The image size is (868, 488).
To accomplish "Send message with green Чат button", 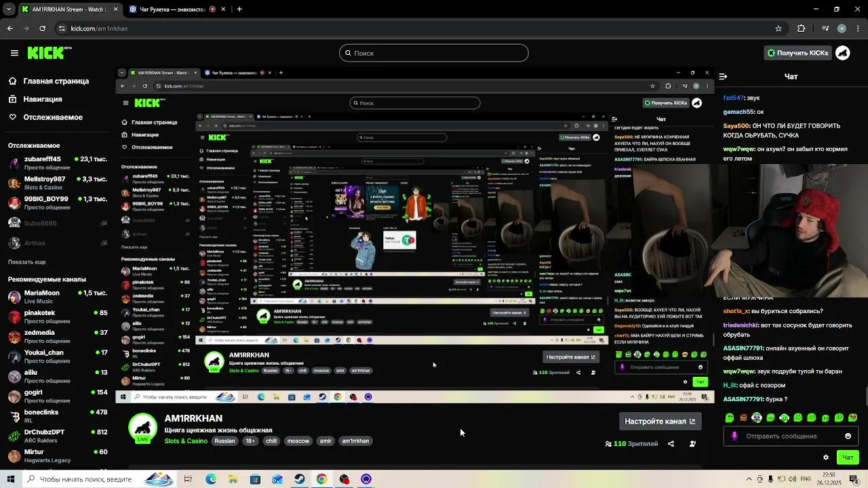I will tap(848, 457).
